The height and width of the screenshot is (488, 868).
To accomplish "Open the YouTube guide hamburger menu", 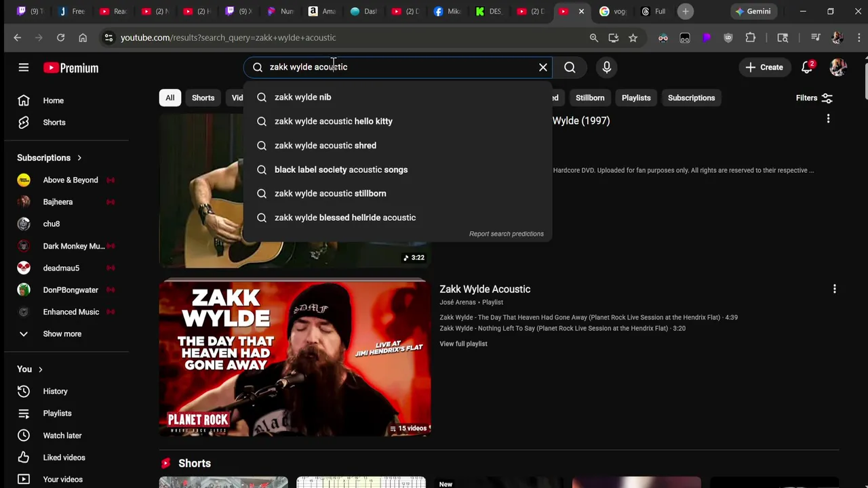I will pyautogui.click(x=24, y=67).
